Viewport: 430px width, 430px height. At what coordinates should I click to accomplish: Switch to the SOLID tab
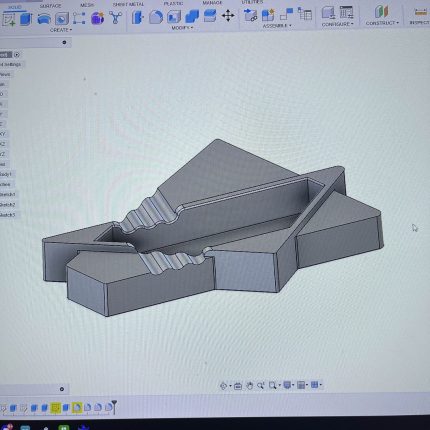click(x=15, y=7)
